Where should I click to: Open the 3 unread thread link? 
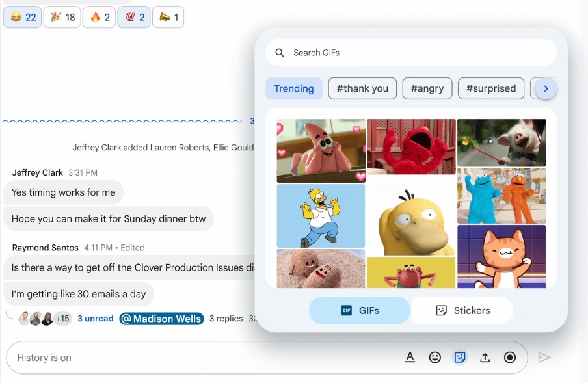pyautogui.click(x=95, y=319)
